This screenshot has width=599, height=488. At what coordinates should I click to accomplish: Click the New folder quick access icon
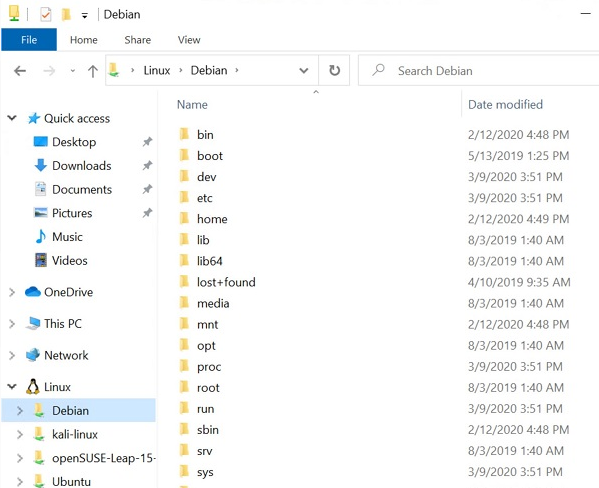pos(66,15)
